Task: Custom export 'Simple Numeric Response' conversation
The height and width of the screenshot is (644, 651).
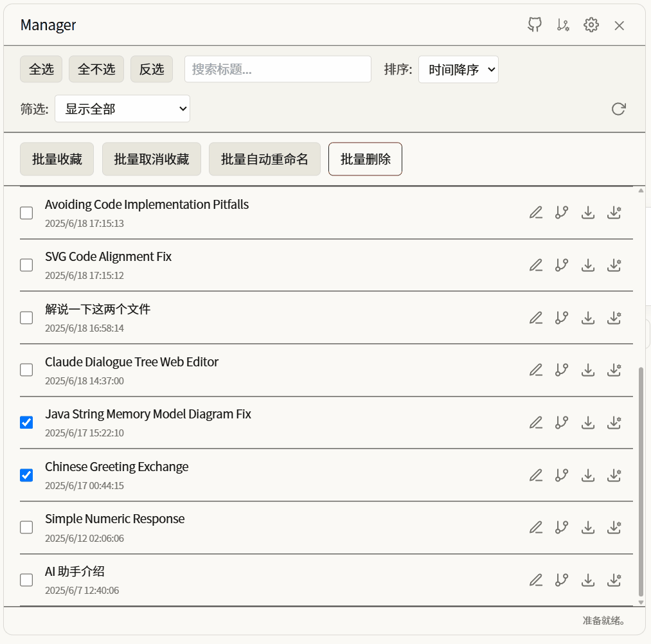Action: tap(614, 527)
